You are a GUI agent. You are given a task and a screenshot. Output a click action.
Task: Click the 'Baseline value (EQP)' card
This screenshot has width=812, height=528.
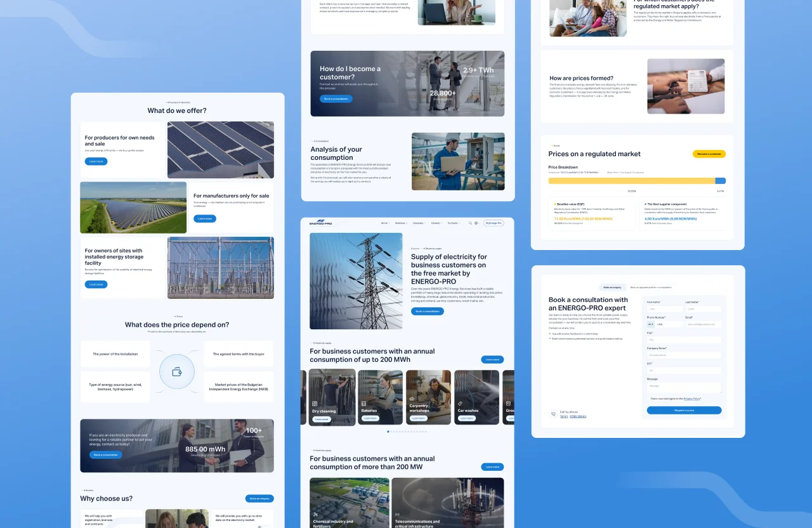point(592,214)
